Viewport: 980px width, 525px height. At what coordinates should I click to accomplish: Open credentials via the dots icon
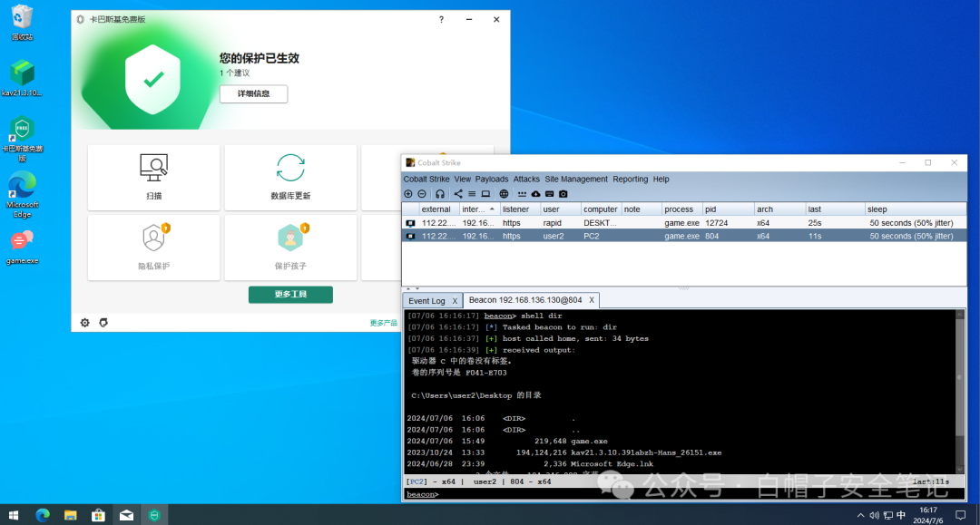(522, 194)
